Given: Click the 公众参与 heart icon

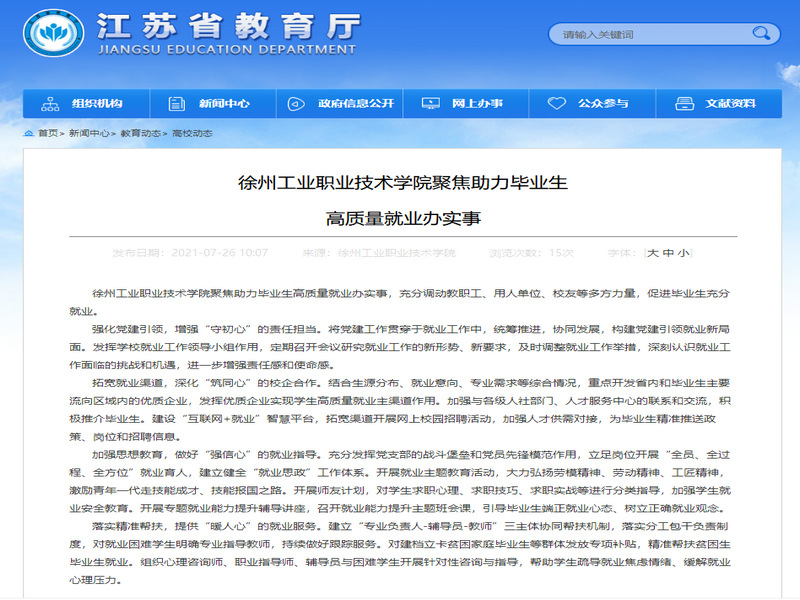Looking at the screenshot, I should [x=557, y=103].
